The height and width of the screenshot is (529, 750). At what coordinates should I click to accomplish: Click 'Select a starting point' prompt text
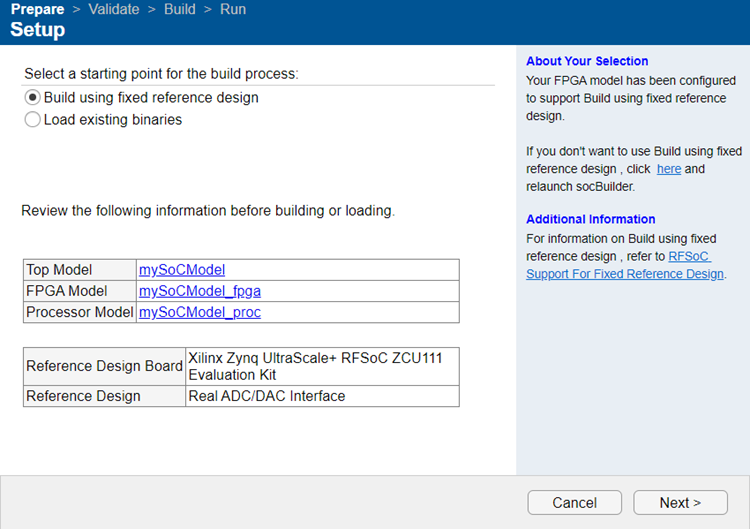point(161,74)
